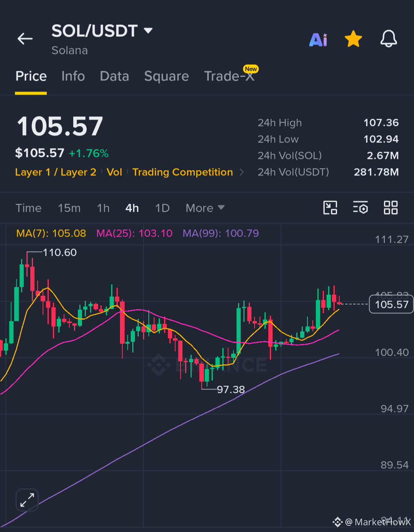Switch to the Square tab
414x532 pixels.
pyautogui.click(x=166, y=76)
